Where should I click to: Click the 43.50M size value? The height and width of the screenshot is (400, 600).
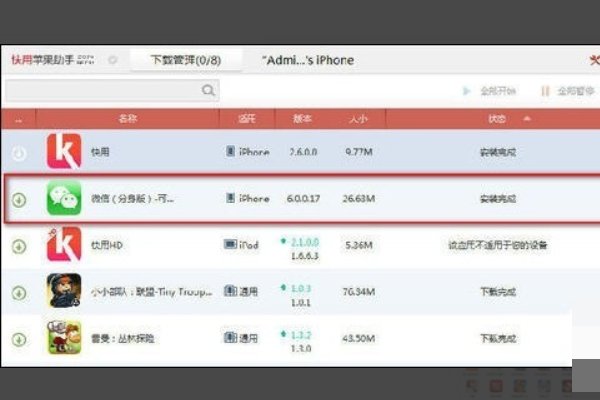click(x=359, y=338)
